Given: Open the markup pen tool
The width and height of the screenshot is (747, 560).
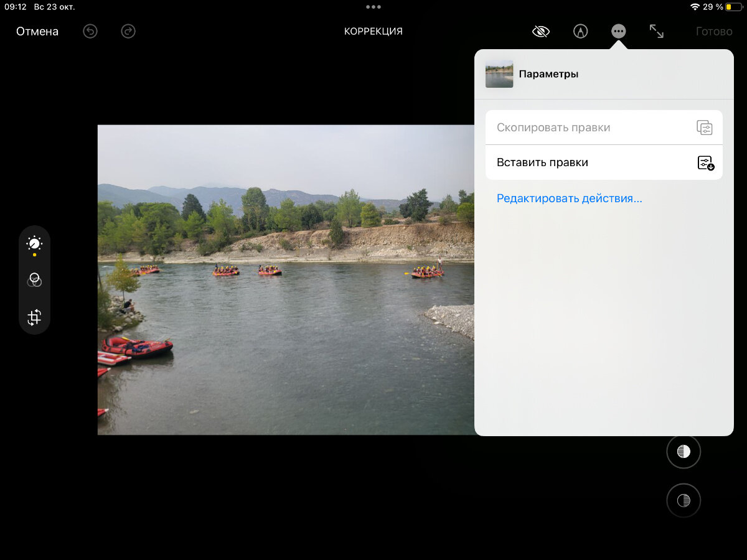Looking at the screenshot, I should pos(580,31).
